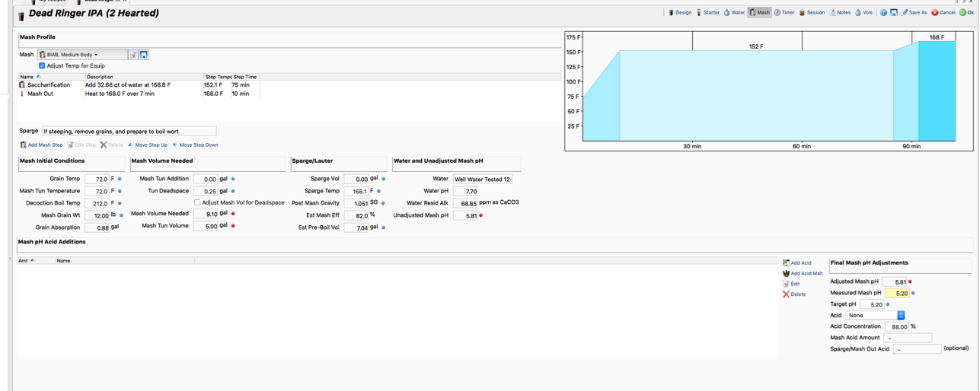Click the Mash Tun Volume field
The image size is (980, 391).
[206, 227]
